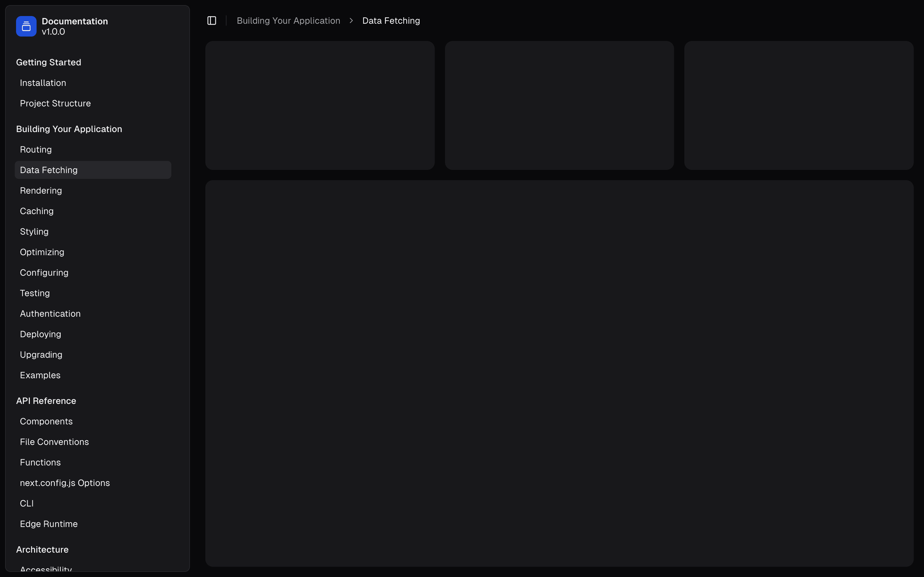Viewport: 924px width, 577px height.
Task: Open the Installation page
Action: click(43, 83)
